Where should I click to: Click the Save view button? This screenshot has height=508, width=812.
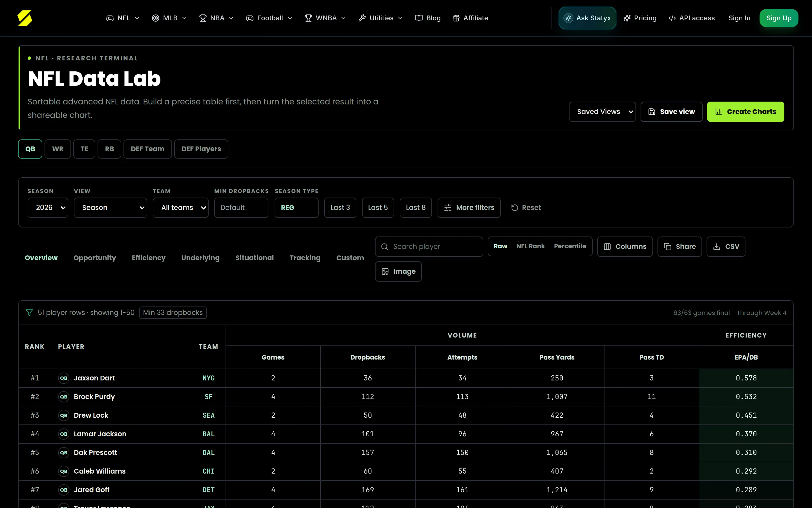pos(671,111)
